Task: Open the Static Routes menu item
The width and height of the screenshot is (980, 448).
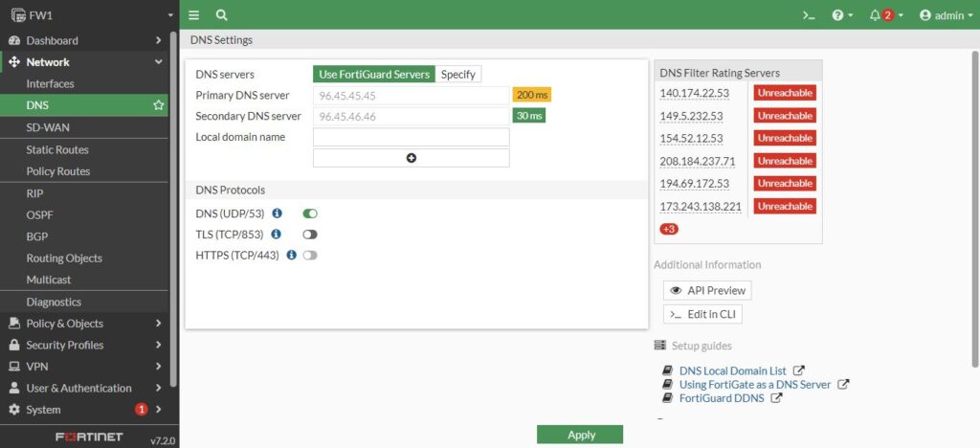Action: click(57, 149)
